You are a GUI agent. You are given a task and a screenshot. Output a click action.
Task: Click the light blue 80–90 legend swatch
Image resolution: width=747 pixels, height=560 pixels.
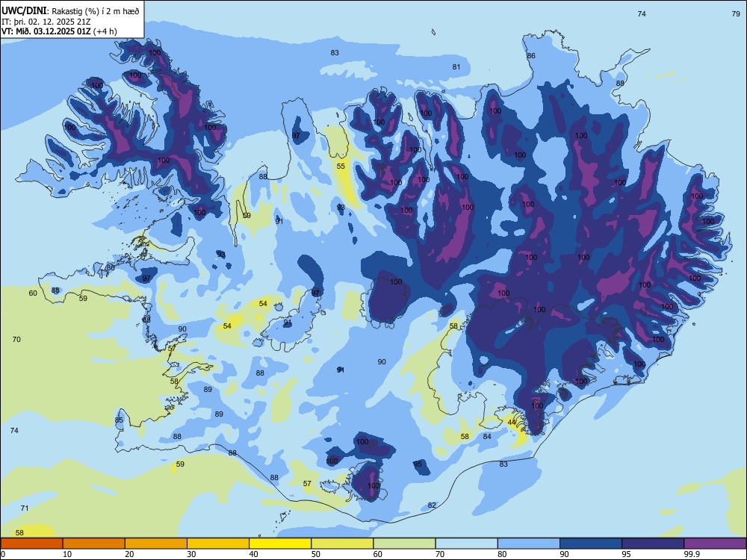pos(528,544)
